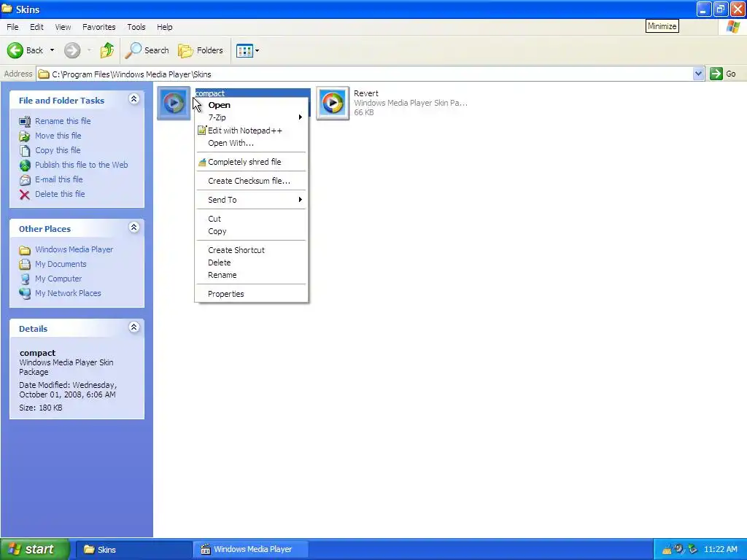Open the Back history dropdown arrow
The height and width of the screenshot is (560, 747).
tap(52, 50)
